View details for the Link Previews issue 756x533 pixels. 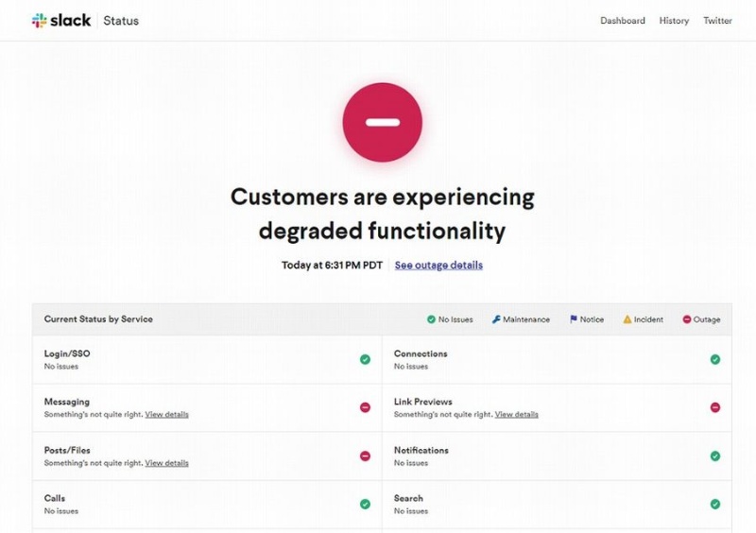tap(516, 415)
